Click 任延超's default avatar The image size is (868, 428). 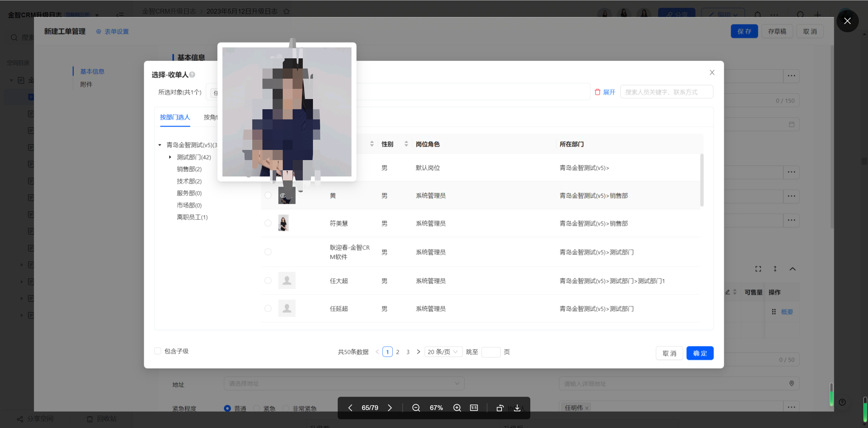click(x=287, y=308)
